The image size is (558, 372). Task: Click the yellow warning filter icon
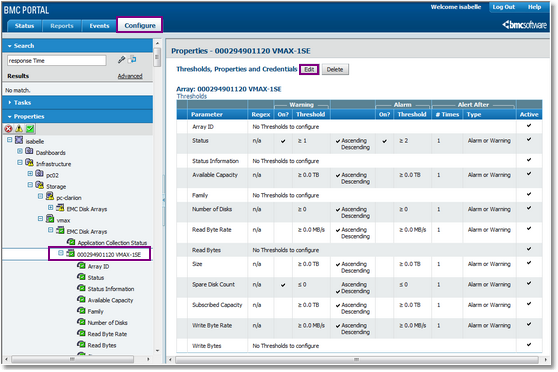pyautogui.click(x=19, y=129)
